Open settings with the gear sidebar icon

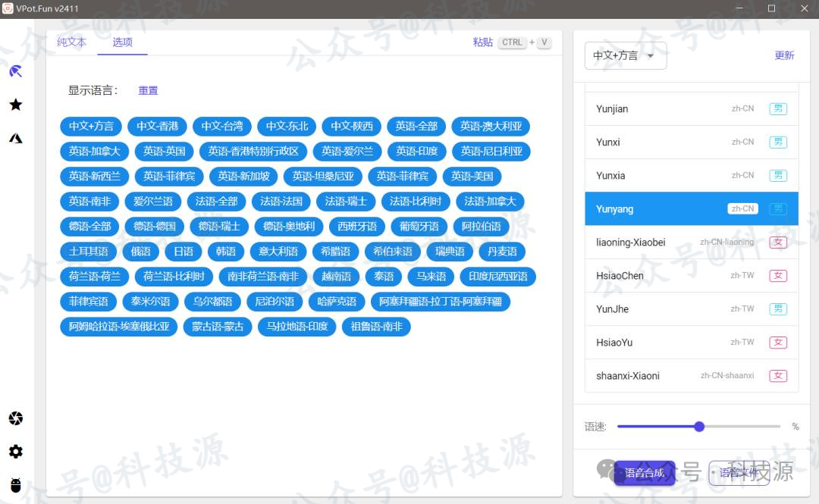pos(16,451)
